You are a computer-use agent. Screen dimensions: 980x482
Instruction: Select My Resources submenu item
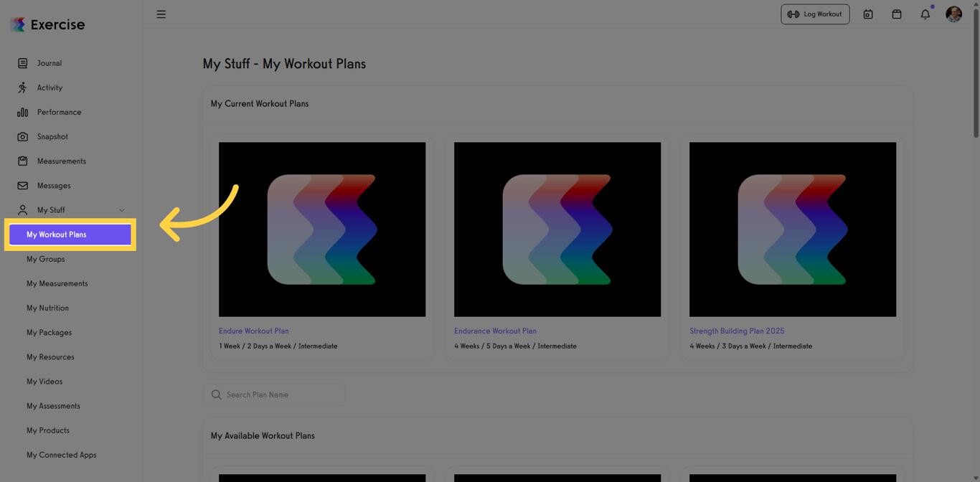pyautogui.click(x=50, y=356)
